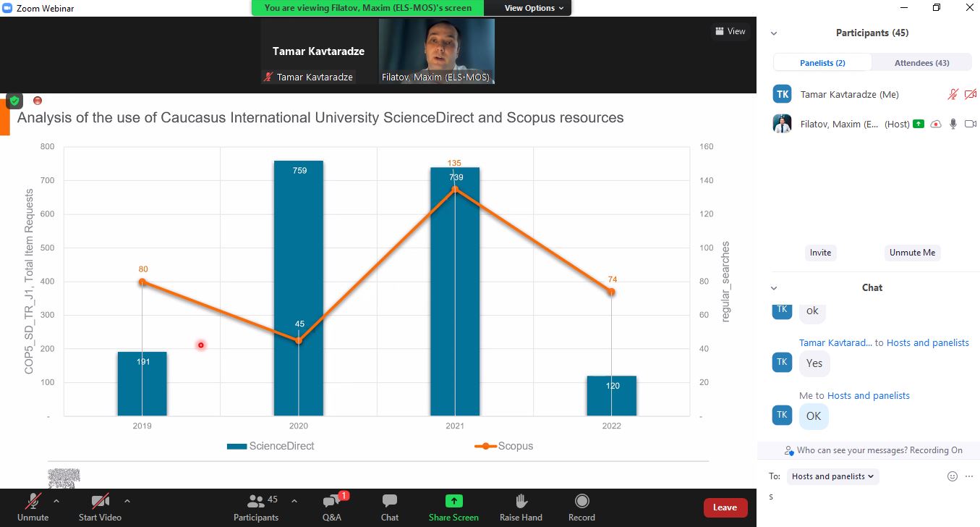Open the 'Hosts and panelists' recipient dropdown

point(832,476)
